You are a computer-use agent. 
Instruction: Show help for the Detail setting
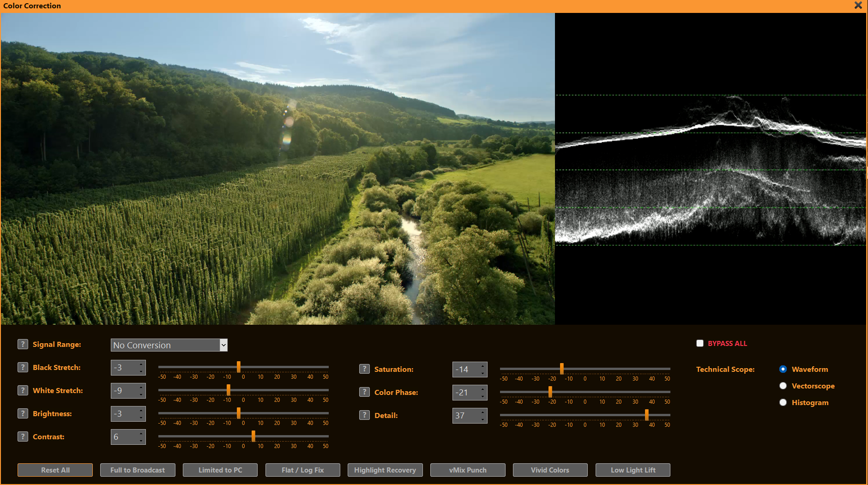364,415
